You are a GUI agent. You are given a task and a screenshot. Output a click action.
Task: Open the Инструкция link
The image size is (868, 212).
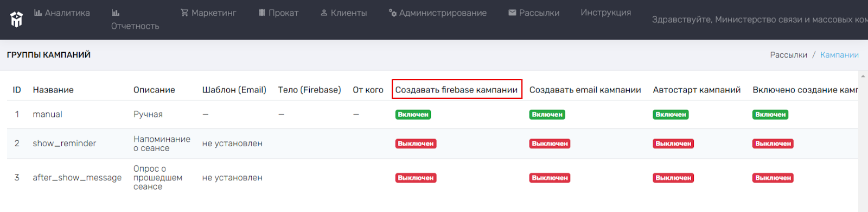tap(606, 12)
